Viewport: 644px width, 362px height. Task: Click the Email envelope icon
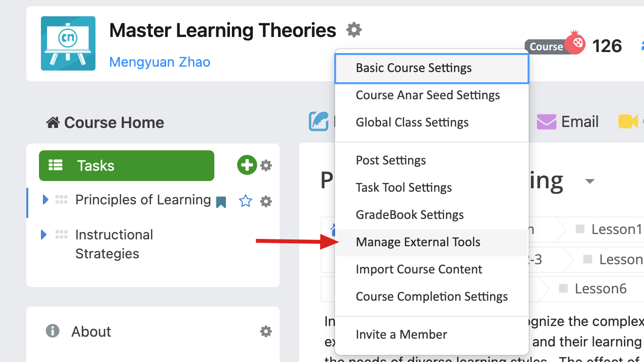pyautogui.click(x=547, y=122)
